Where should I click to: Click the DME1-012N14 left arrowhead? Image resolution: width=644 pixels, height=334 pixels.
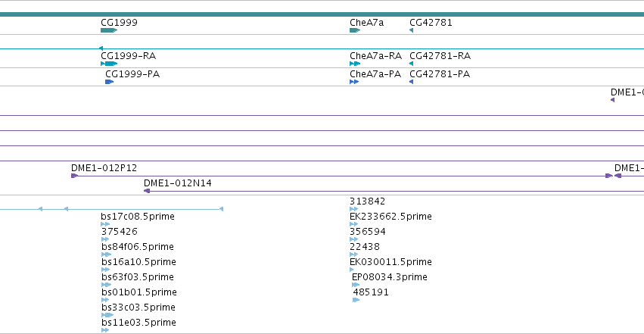(147, 191)
